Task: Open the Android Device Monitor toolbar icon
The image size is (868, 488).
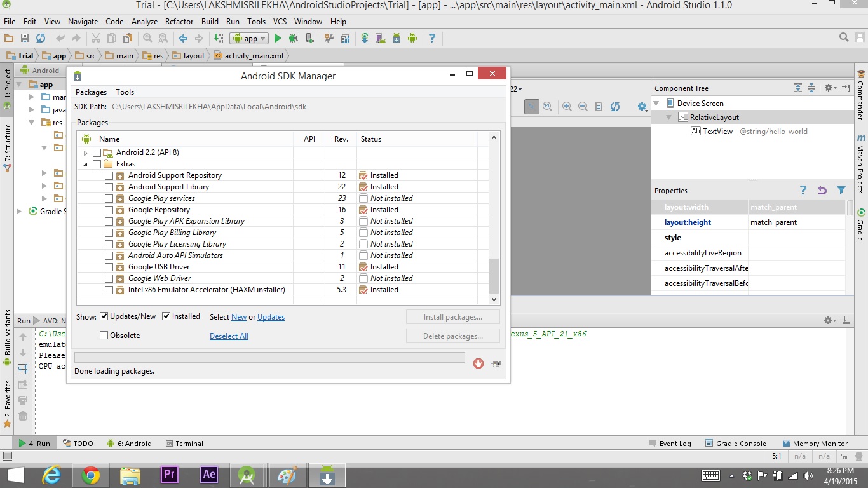Action: click(x=412, y=39)
